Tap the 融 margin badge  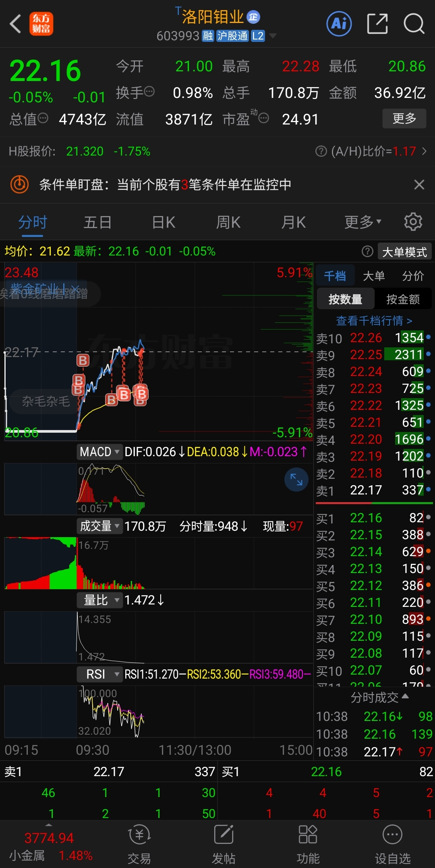point(208,36)
